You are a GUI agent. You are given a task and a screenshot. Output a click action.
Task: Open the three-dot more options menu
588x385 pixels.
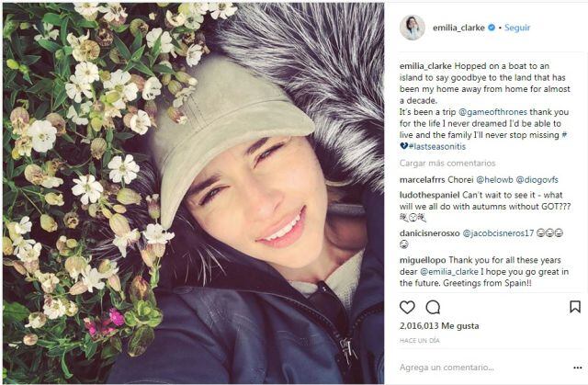(x=578, y=368)
